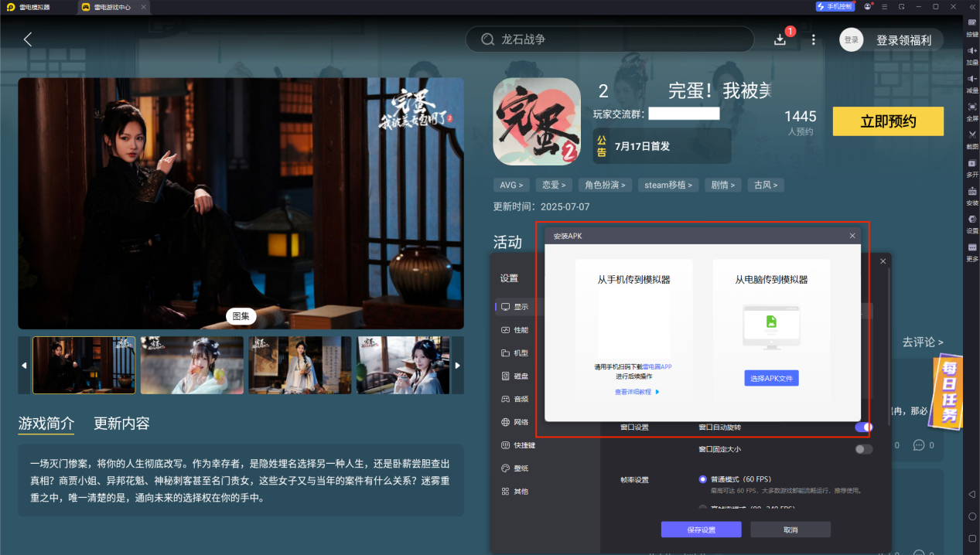Close the 安装APK dialog
The height and width of the screenshot is (555, 980).
click(x=852, y=236)
